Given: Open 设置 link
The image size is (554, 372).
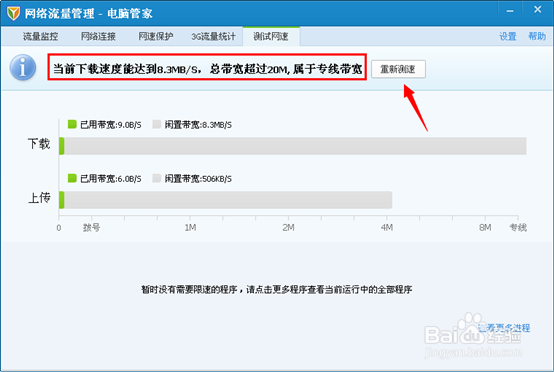Looking at the screenshot, I should [x=508, y=36].
